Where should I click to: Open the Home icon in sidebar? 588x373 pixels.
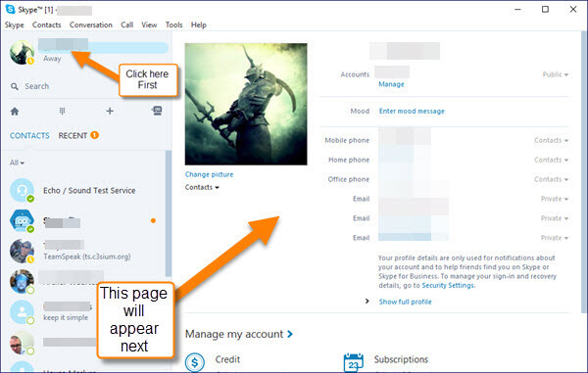click(15, 112)
